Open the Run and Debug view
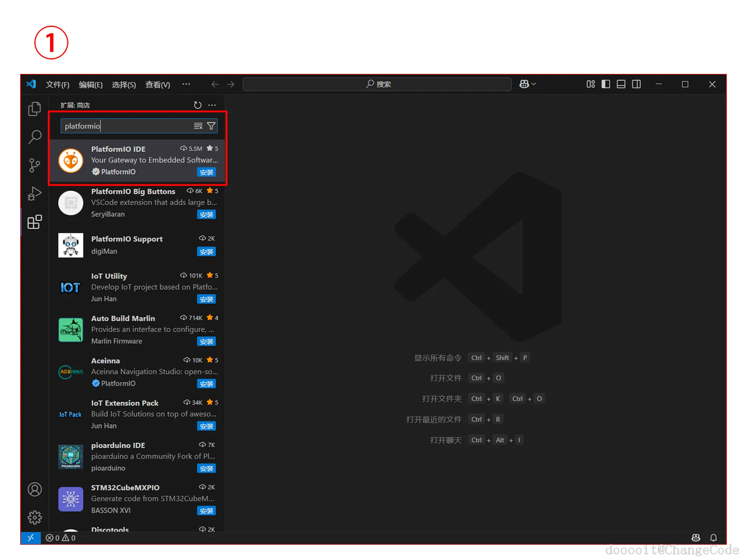This screenshot has width=747, height=560. coord(34,193)
